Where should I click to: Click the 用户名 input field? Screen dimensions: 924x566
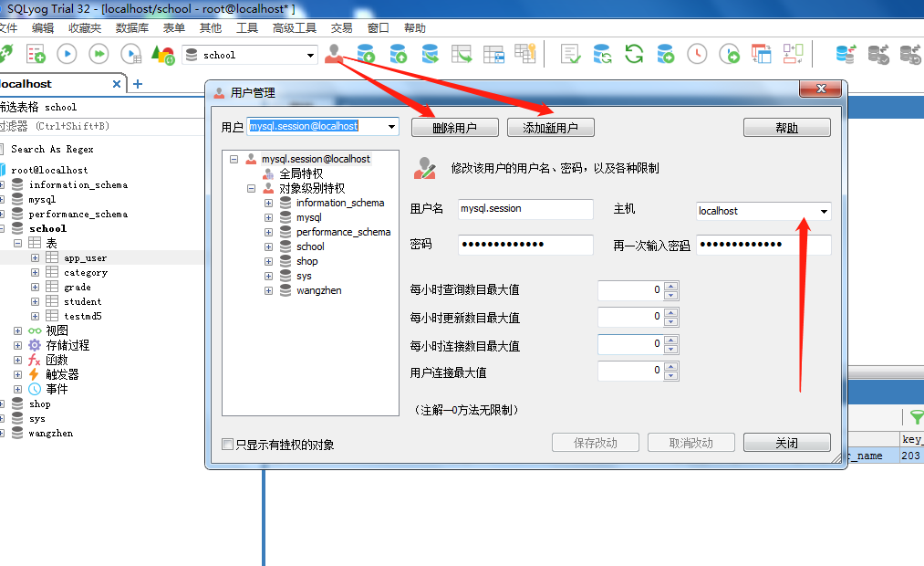pyautogui.click(x=525, y=209)
